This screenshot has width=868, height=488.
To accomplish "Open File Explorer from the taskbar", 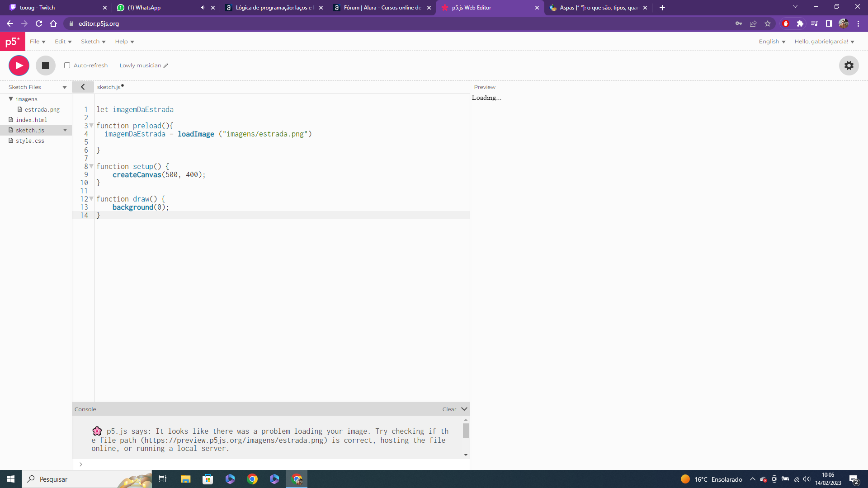I will point(185,479).
